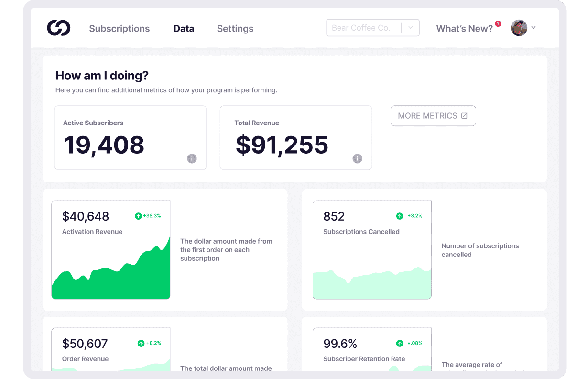Click the user profile avatar
The image size is (588, 379).
tap(519, 28)
